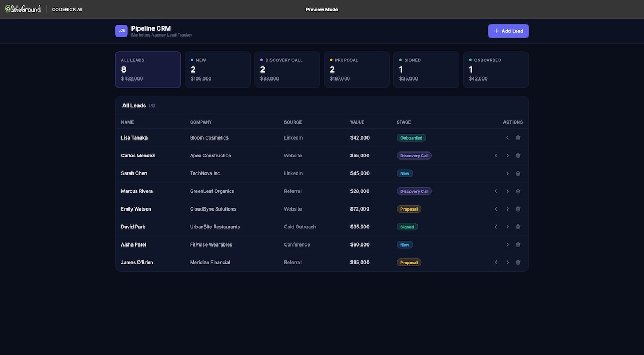The width and height of the screenshot is (644, 355).
Task: Click the Apex Construction company cell
Action: (210, 156)
